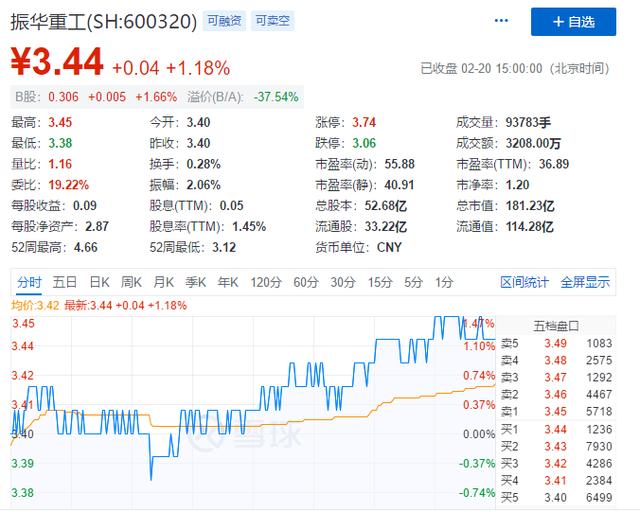640x512 pixels.
Task: Switch to the 120分 chart tab
Action: pos(266,282)
